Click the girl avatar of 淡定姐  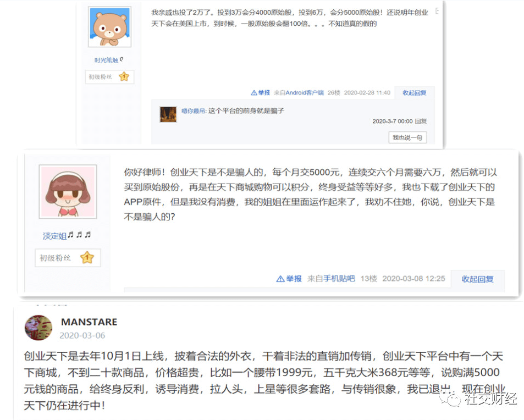pos(68,191)
